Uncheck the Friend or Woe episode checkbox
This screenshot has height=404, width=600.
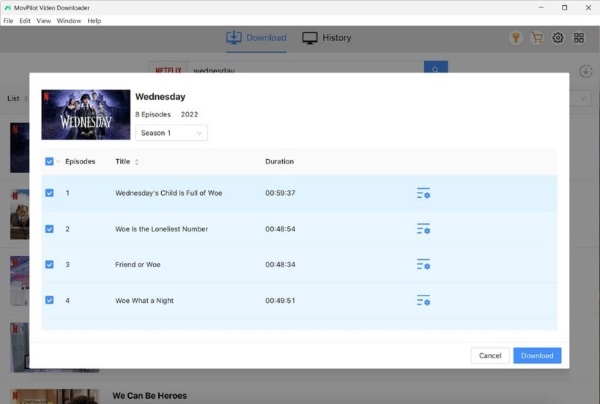(x=50, y=265)
